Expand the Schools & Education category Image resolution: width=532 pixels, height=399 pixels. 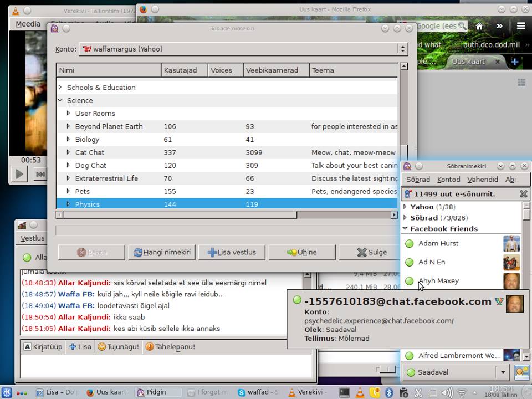(60, 87)
